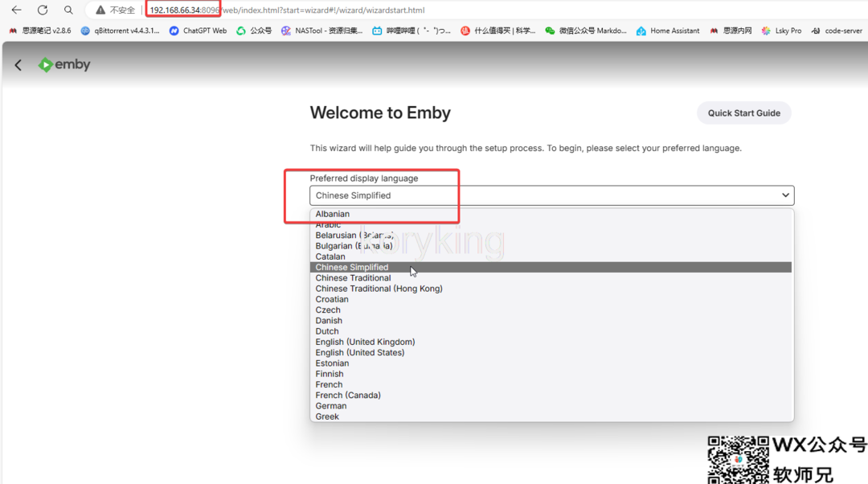Open the ChatGPT Web bookmark
The image size is (868, 484).
coord(199,31)
